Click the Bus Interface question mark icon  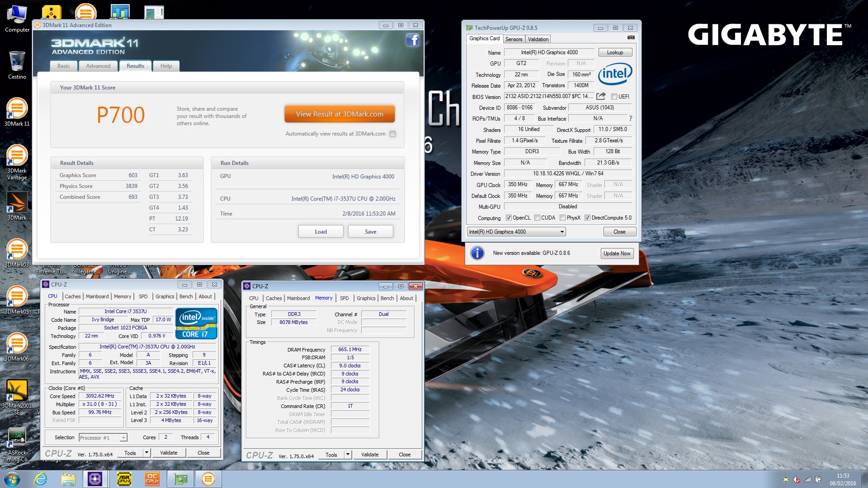coord(630,118)
